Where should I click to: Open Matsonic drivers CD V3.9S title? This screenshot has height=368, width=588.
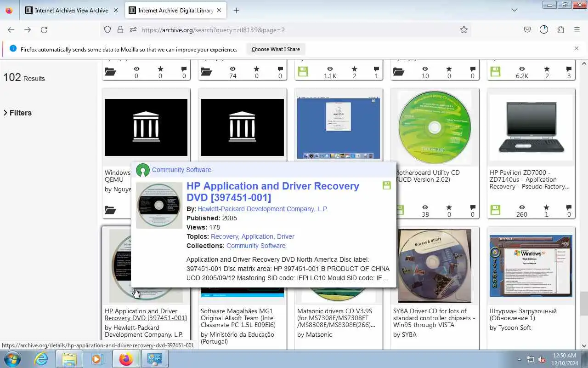(336, 318)
